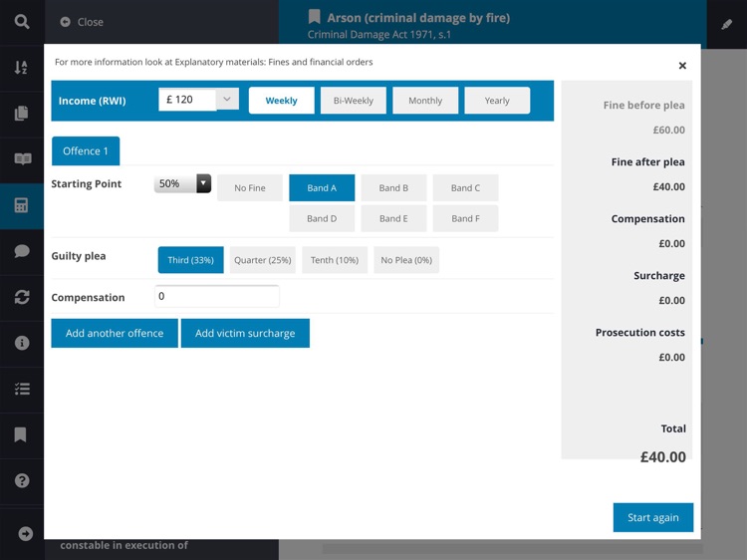Click Add another offence button

[x=115, y=333]
